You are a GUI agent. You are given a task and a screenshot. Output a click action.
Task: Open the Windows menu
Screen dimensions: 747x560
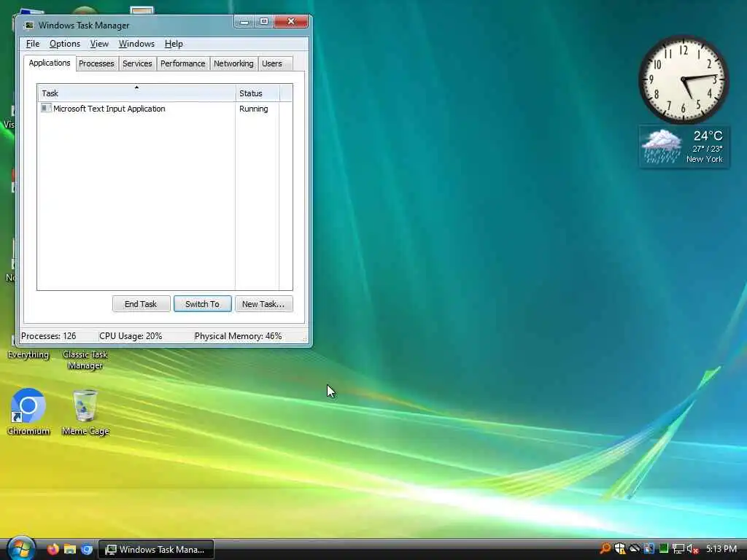pos(136,44)
